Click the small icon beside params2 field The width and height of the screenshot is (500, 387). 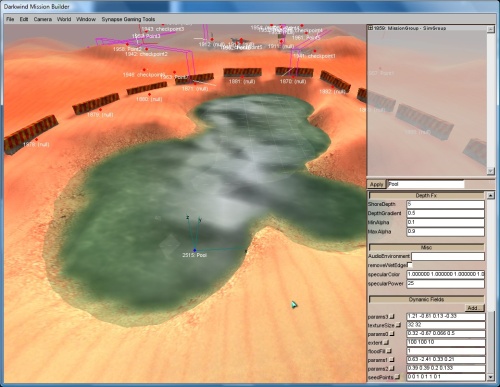(x=392, y=369)
